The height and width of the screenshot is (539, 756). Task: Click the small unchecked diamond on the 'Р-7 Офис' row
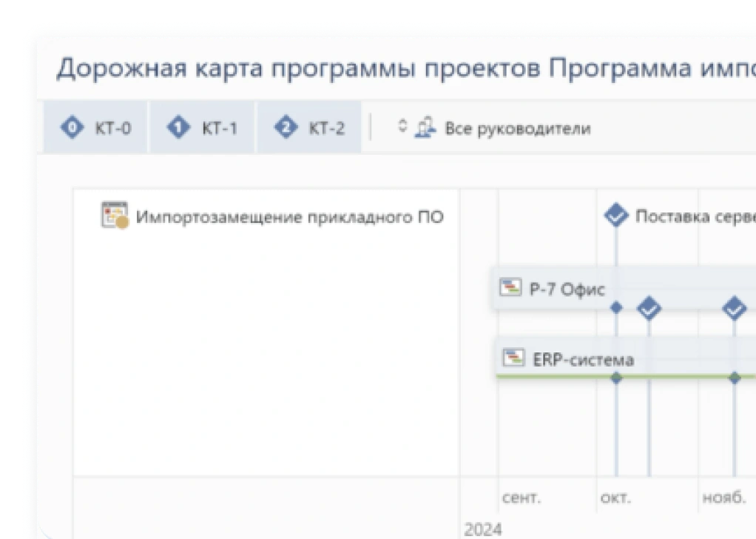(617, 307)
